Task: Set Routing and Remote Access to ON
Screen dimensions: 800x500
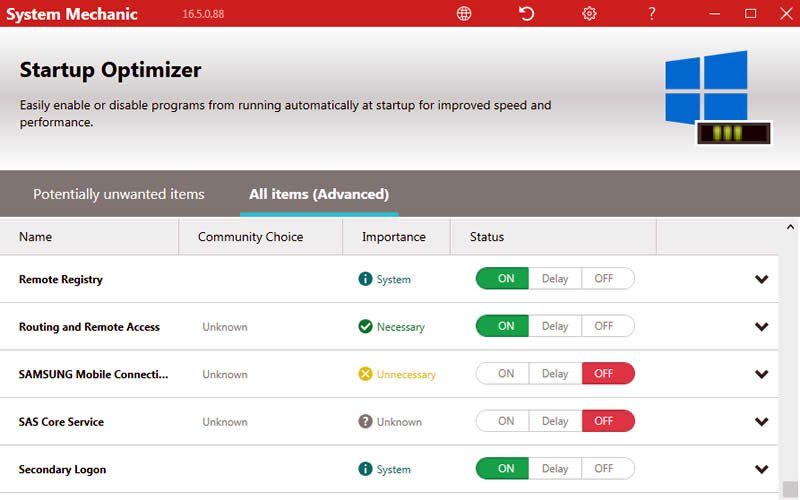Action: point(503,326)
